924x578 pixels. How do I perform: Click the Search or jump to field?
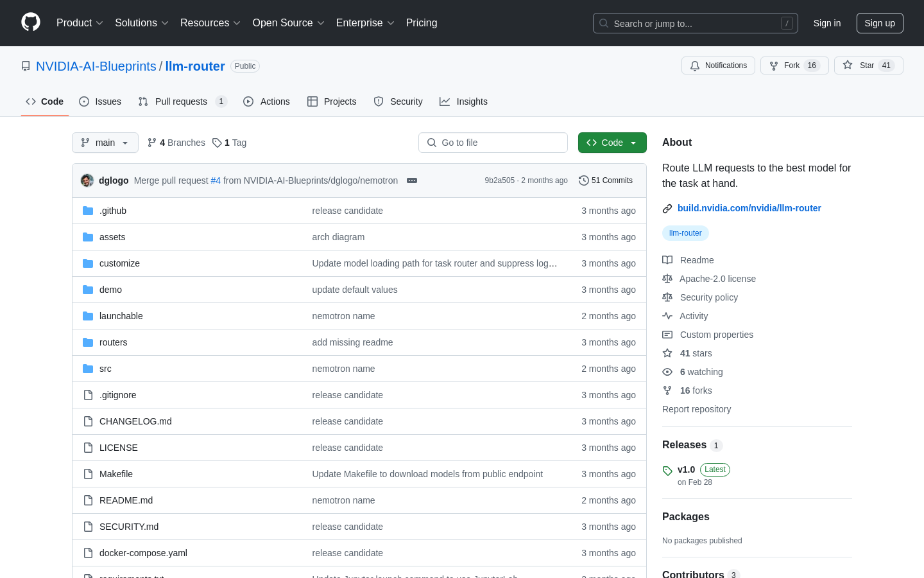pos(696,23)
